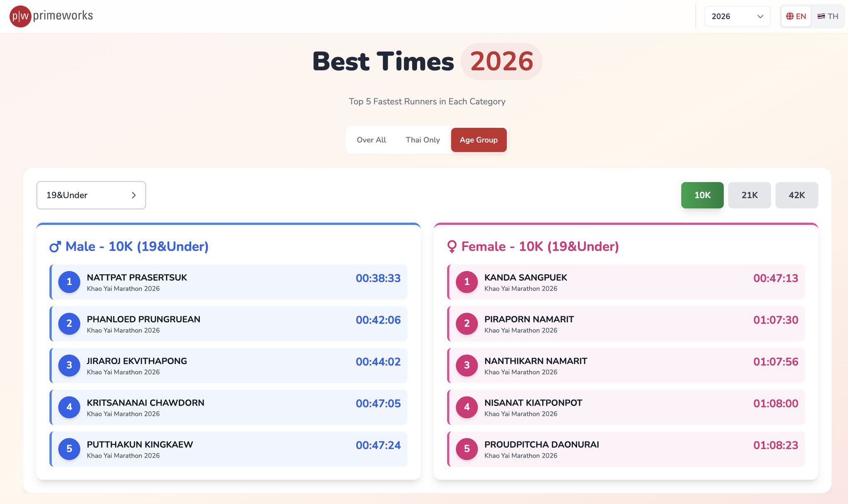848x504 pixels.
Task: Click rank 3 badge for Nanthikarn Namarit
Action: click(467, 366)
